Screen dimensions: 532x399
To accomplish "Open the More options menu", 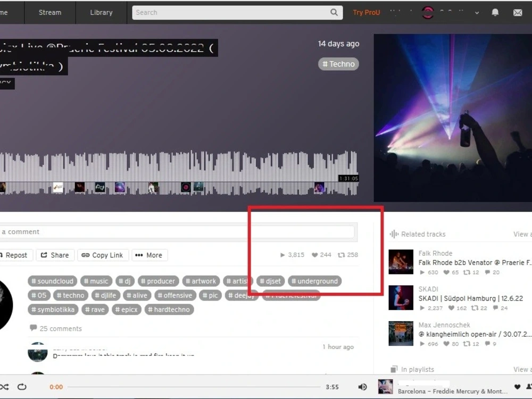I will coord(149,255).
